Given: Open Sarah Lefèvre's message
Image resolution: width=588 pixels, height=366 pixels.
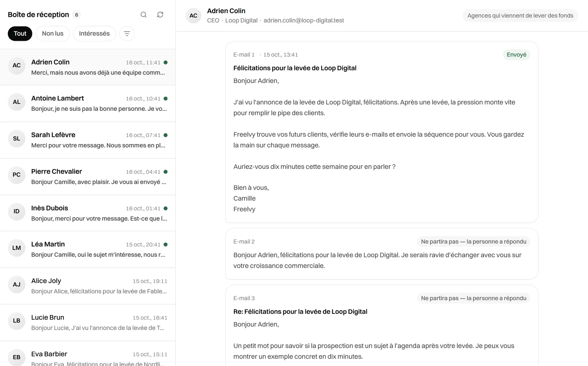Looking at the screenshot, I should click(88, 140).
